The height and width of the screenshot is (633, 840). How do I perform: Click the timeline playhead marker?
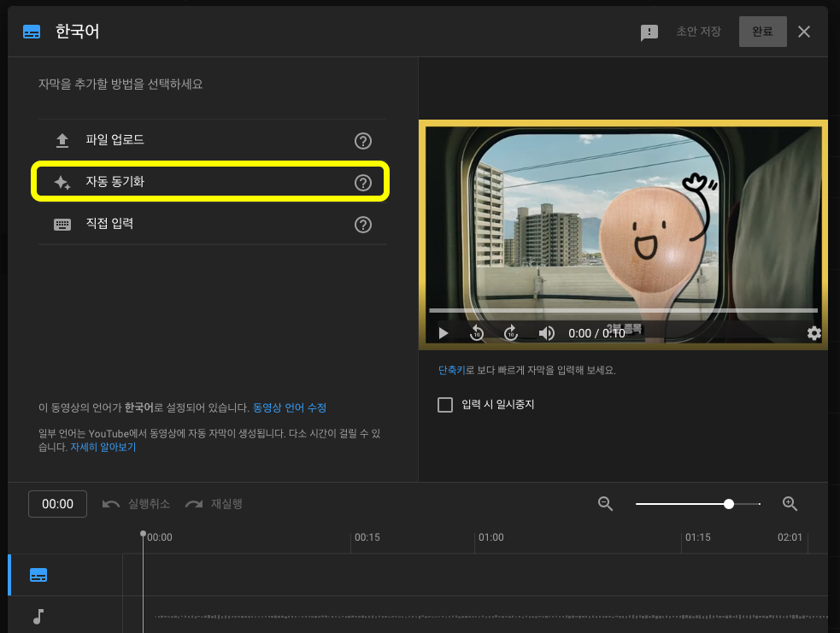pos(143,534)
